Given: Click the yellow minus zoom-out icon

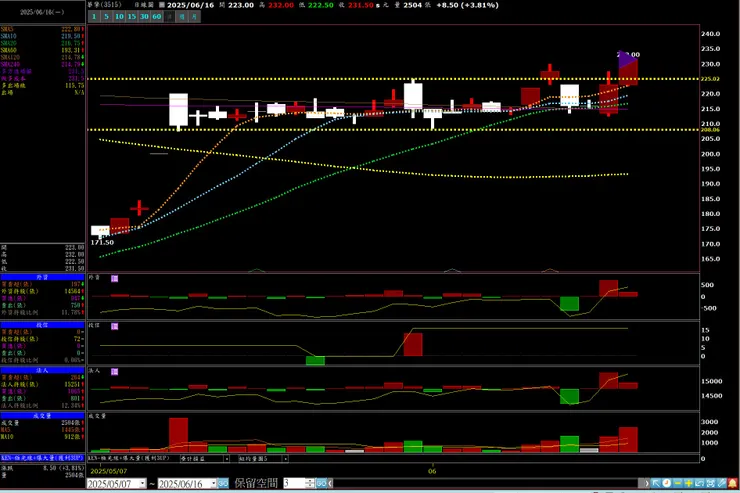Looking at the screenshot, I should [678, 483].
